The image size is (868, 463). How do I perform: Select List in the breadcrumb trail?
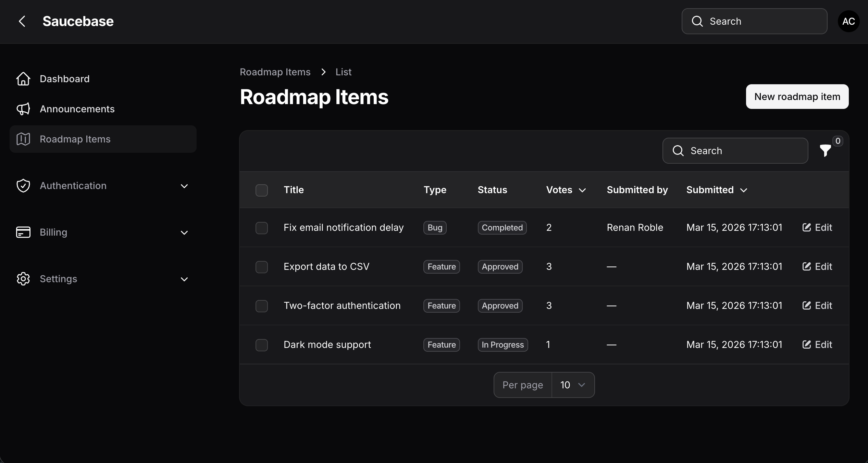pos(343,72)
